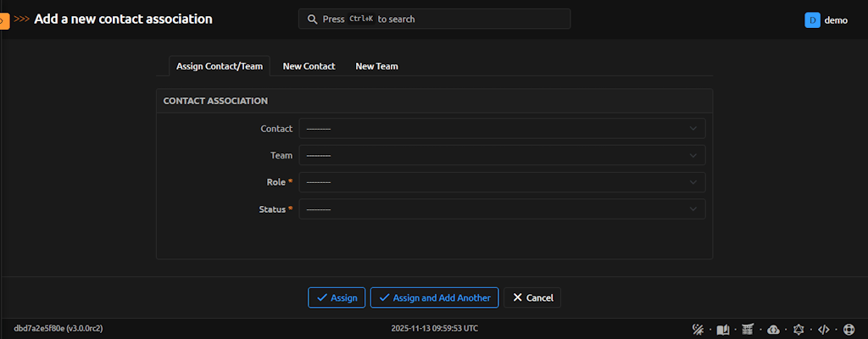Expand the Role dropdown

tap(502, 182)
